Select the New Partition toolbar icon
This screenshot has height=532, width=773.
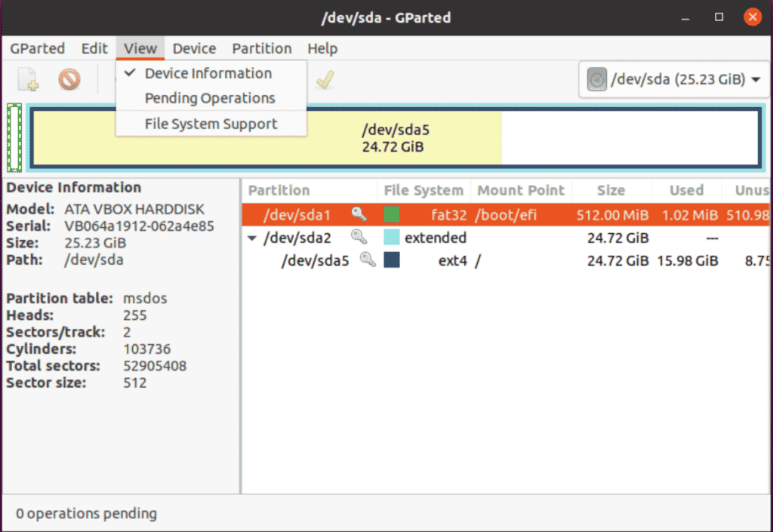27,79
